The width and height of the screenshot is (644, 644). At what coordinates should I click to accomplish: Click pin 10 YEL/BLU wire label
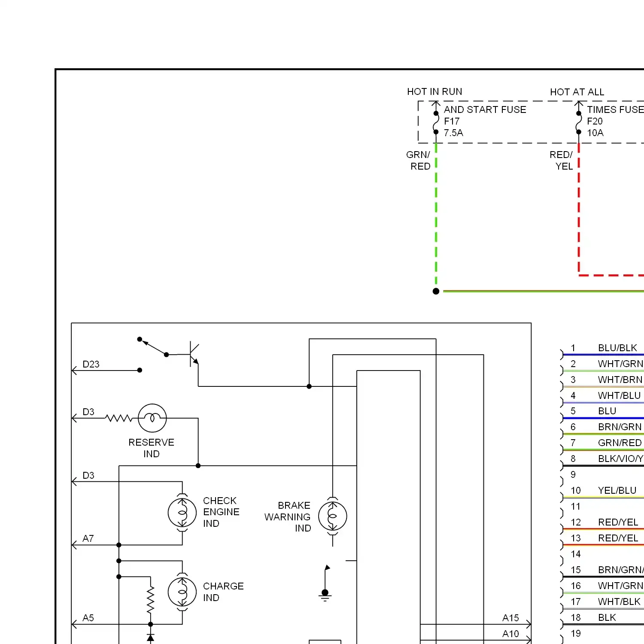point(617,490)
